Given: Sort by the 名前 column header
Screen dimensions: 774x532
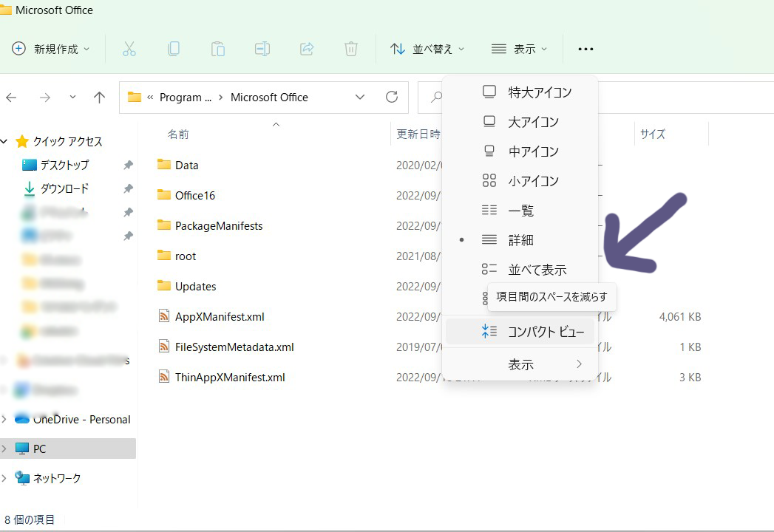Looking at the screenshot, I should point(178,134).
